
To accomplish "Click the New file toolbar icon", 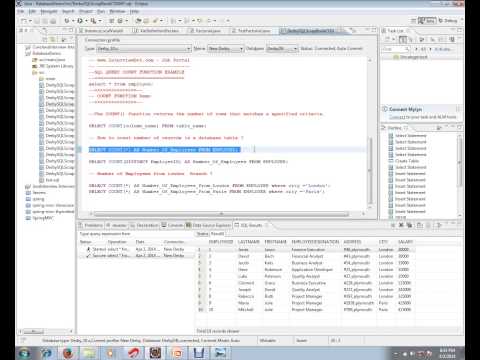I will [23, 21].
